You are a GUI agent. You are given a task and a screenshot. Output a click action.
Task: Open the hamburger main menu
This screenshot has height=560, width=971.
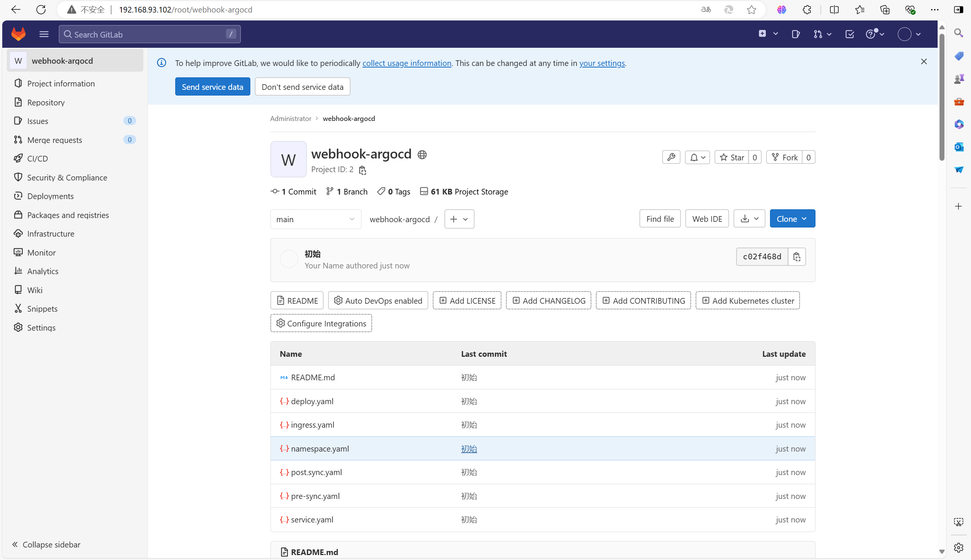tap(44, 34)
